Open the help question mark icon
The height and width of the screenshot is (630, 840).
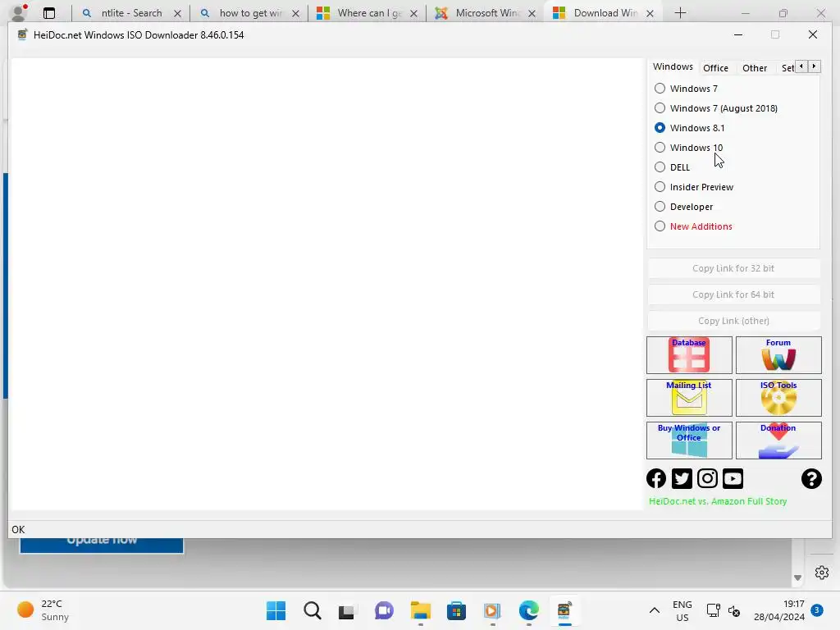[x=811, y=478]
